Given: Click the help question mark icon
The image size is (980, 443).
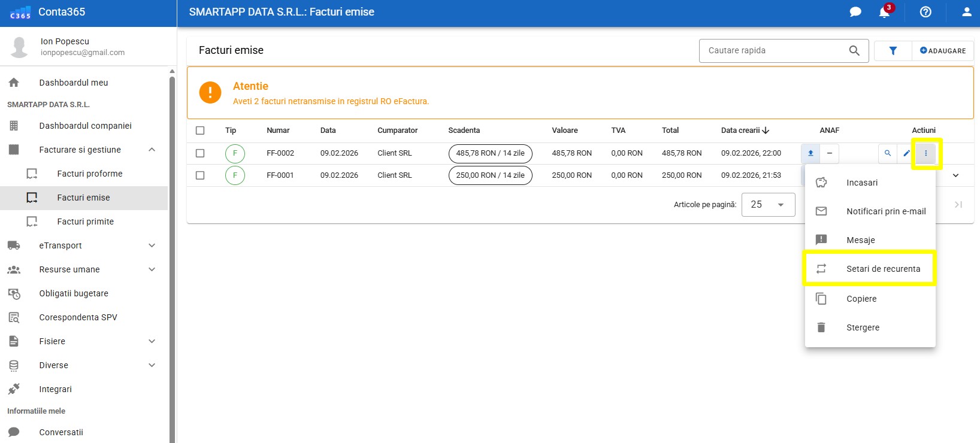Looking at the screenshot, I should click(925, 12).
